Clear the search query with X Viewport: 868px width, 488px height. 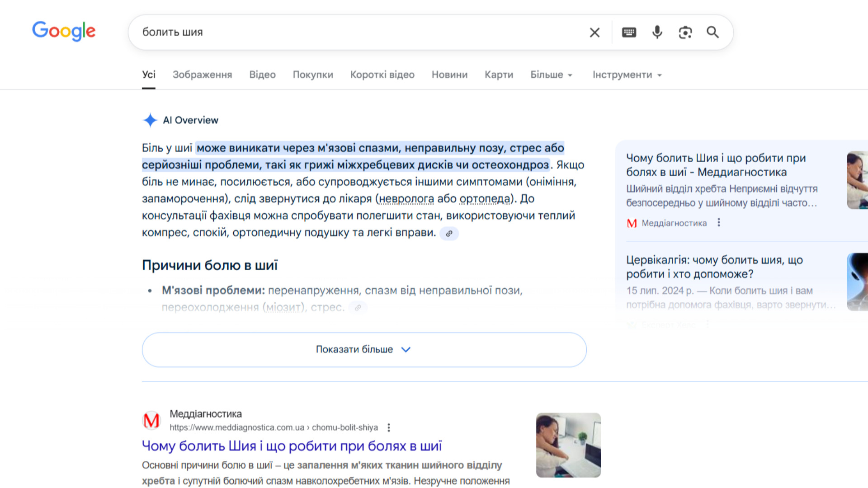[x=594, y=33]
